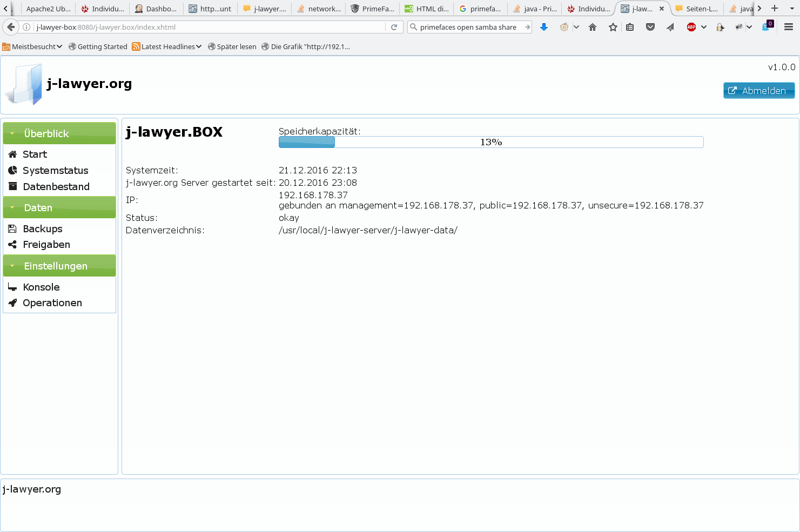This screenshot has height=532, width=800.
Task: Focus the browser search field
Action: pyautogui.click(x=468, y=27)
